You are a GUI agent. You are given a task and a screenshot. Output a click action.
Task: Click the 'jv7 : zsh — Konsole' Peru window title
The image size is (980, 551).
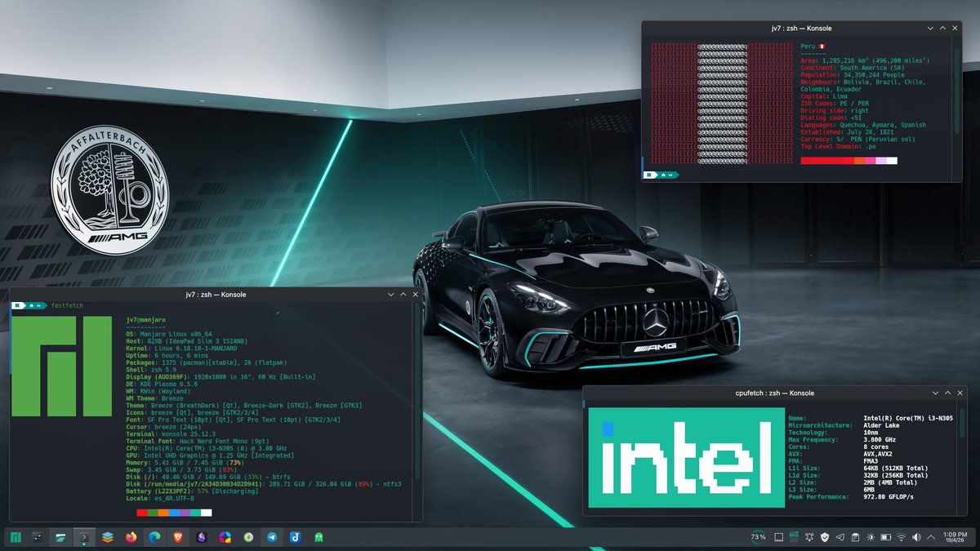[x=801, y=27]
